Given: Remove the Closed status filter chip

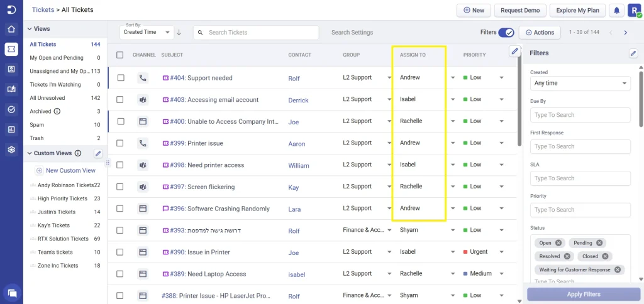Looking at the screenshot, I should [605, 256].
